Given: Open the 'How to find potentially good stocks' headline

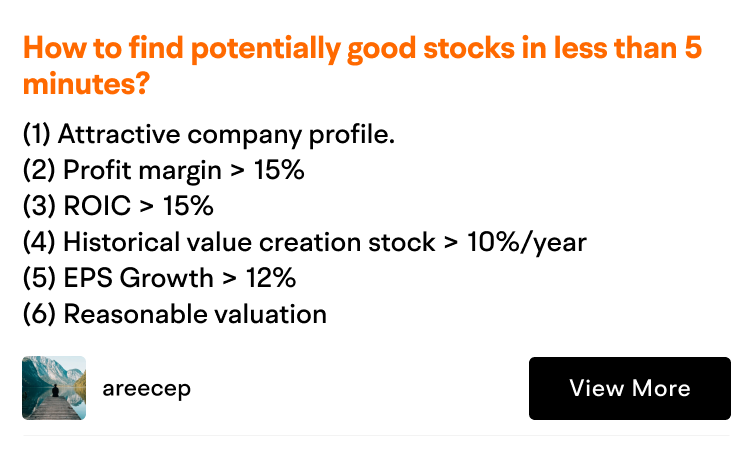Looking at the screenshot, I should pyautogui.click(x=363, y=66).
